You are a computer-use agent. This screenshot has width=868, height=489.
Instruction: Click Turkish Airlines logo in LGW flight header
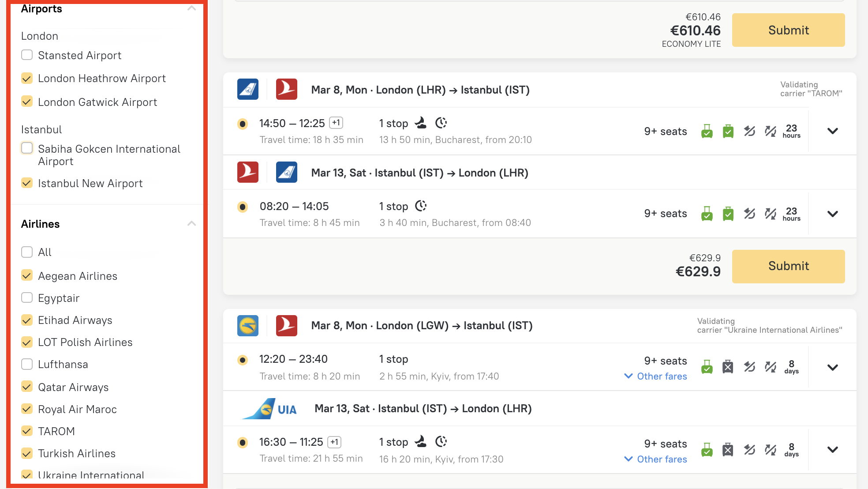[287, 326]
